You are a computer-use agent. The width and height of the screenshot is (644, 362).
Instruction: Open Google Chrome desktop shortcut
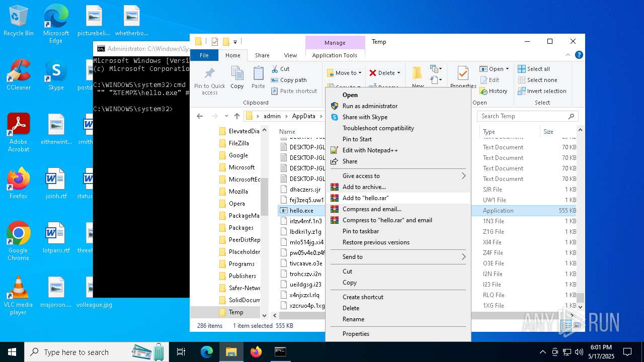coord(18,241)
